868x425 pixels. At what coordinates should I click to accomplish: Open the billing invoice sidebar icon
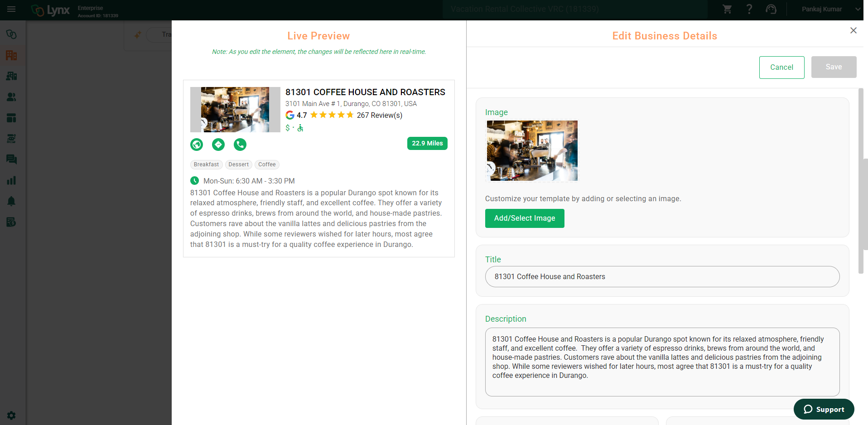[x=11, y=222]
